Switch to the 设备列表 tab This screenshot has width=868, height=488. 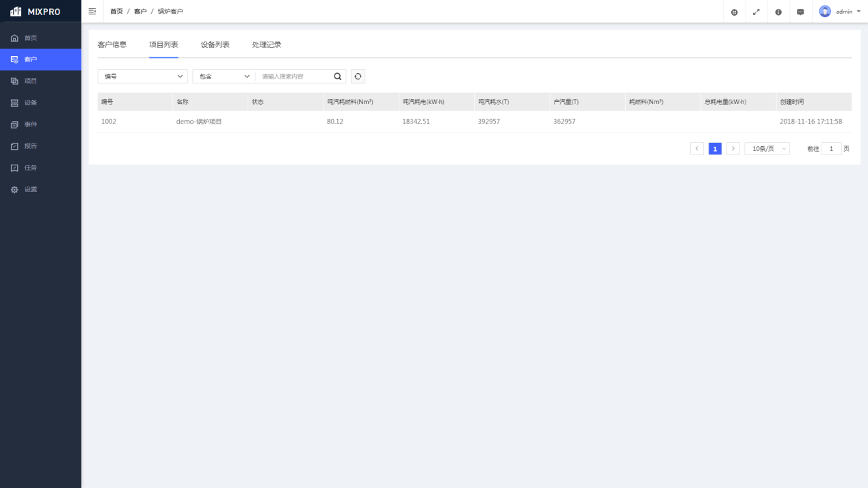pos(215,44)
